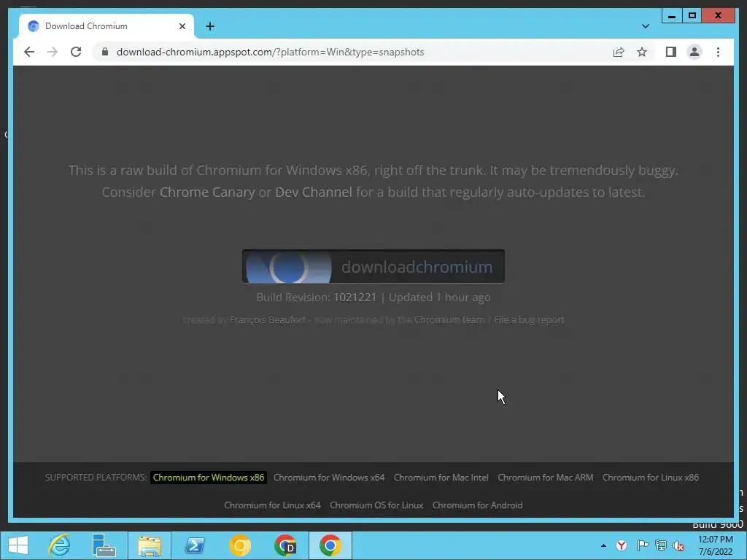Expand the tab search chevron
The width and height of the screenshot is (747, 560).
645,26
